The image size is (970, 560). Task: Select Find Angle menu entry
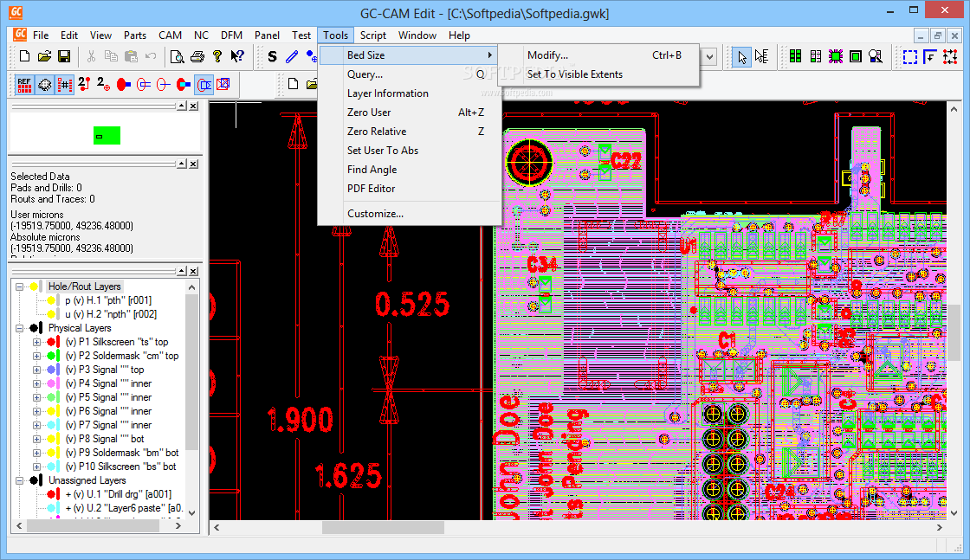409,170
